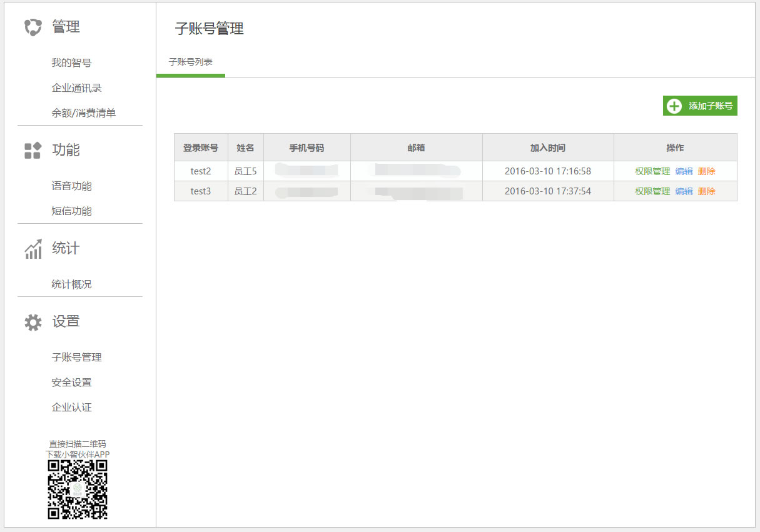Delete the test2 sub-account via 删除
The height and width of the screenshot is (532, 760).
(706, 171)
